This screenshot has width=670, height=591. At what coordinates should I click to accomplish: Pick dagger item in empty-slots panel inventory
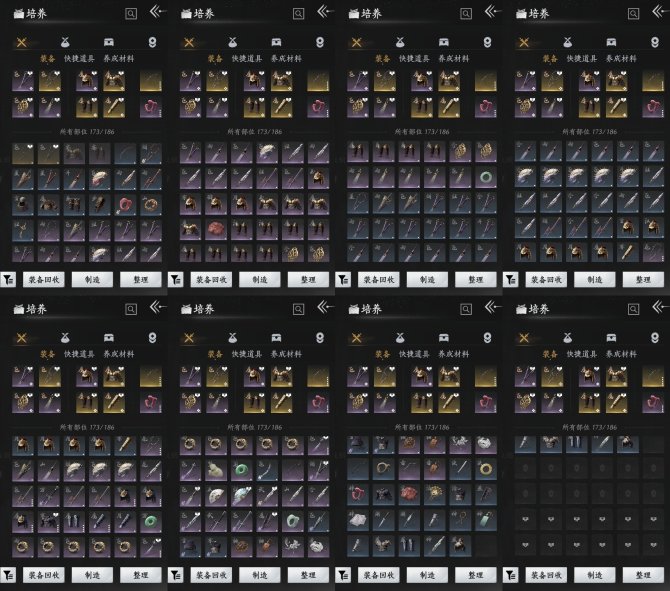[x=526, y=444]
